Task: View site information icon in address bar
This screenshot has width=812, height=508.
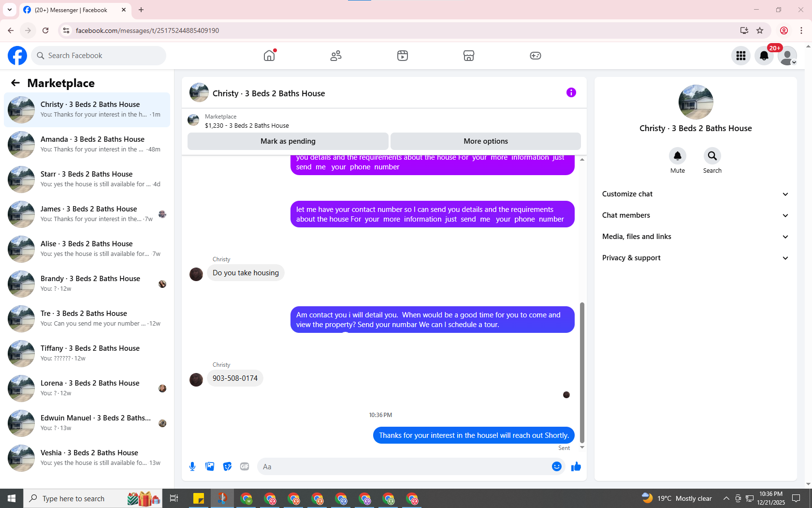Action: (66, 30)
